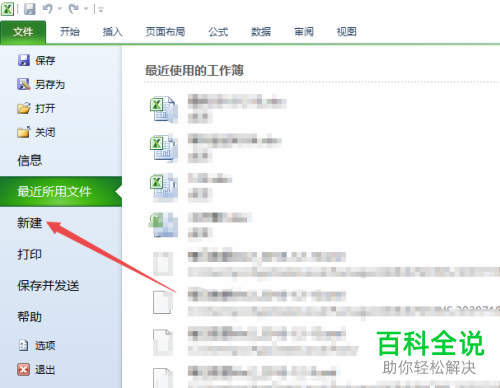Click the 选项 document icon
500x388 pixels.
pyautogui.click(x=23, y=345)
